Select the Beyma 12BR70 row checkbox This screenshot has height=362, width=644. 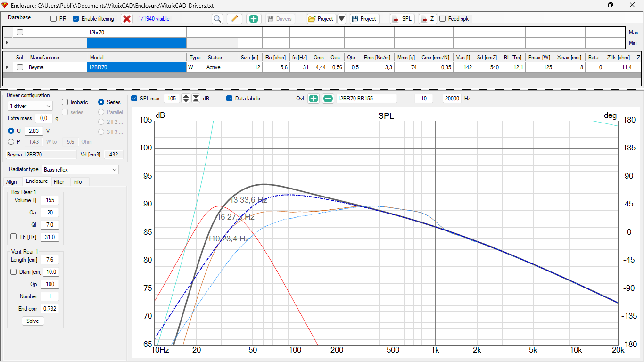pos(20,67)
